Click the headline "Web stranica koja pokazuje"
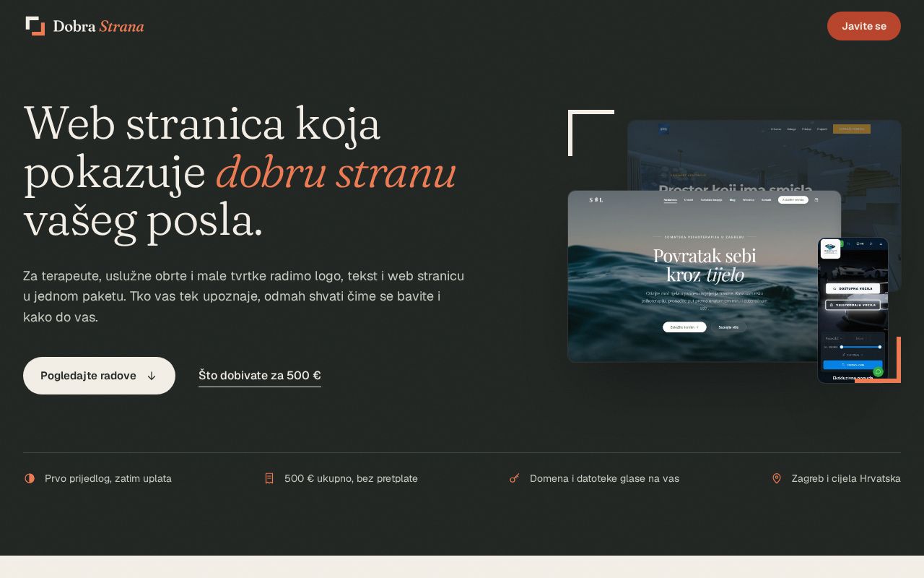924x578 pixels. coord(240,171)
